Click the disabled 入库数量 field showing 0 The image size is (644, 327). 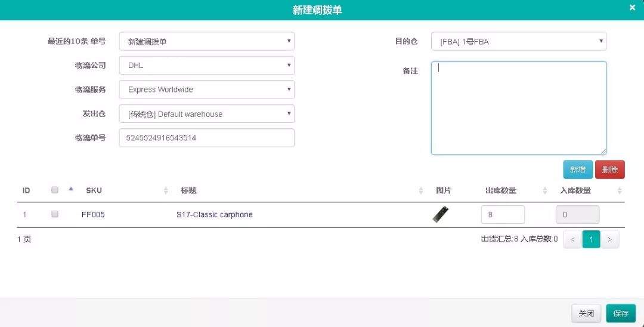577,214
